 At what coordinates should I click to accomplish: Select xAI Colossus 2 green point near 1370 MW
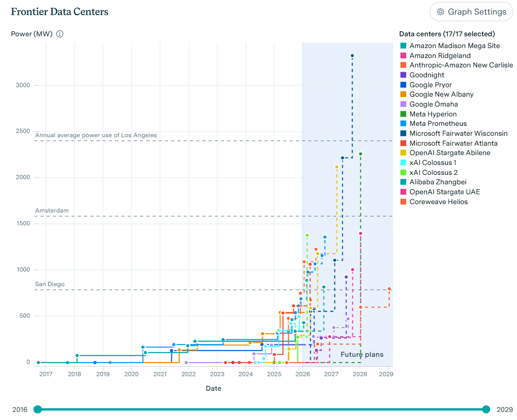(307, 236)
